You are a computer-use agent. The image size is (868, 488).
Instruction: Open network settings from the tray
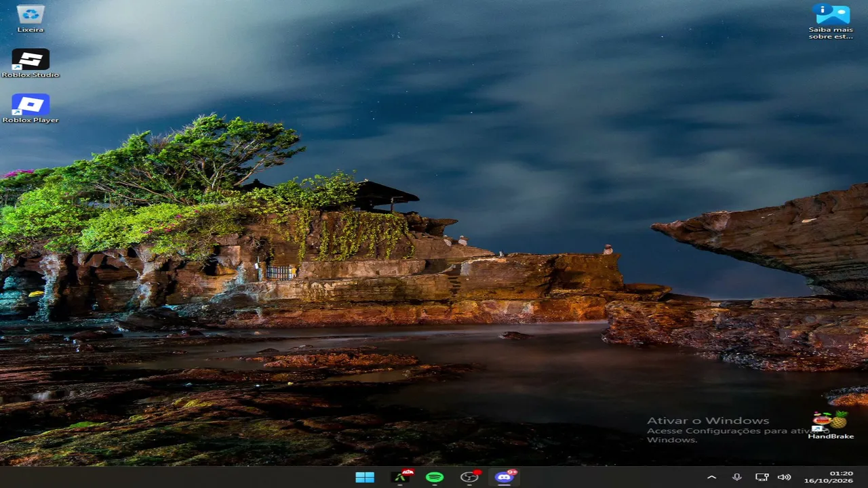click(762, 477)
